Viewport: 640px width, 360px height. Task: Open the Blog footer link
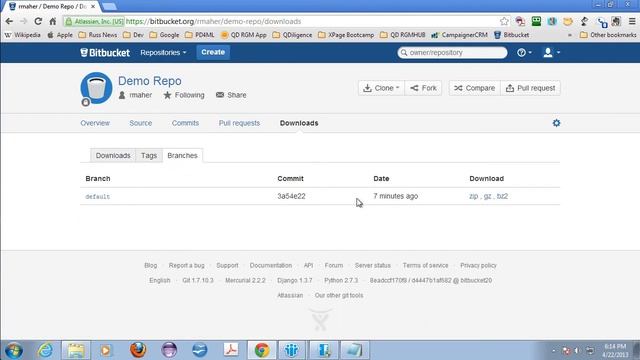pos(151,265)
